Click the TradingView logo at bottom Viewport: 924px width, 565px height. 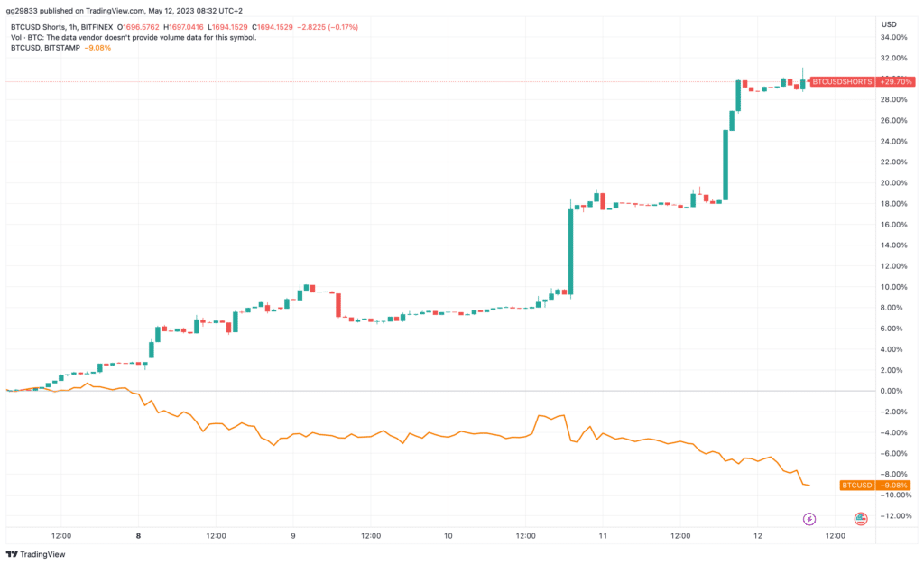35,554
